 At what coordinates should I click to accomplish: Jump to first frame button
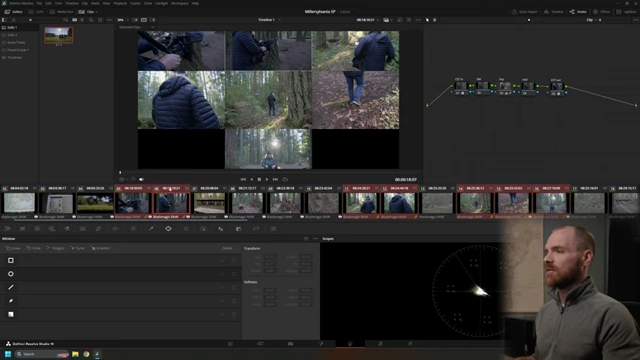pos(243,179)
